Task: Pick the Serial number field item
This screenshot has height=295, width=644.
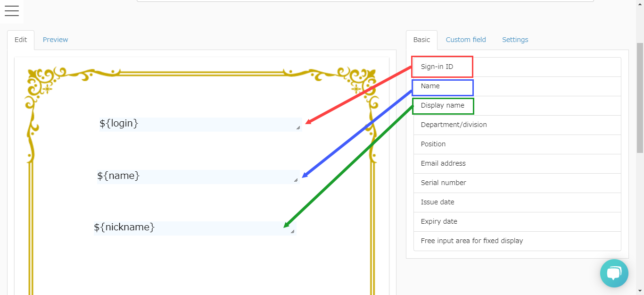Action: [443, 183]
